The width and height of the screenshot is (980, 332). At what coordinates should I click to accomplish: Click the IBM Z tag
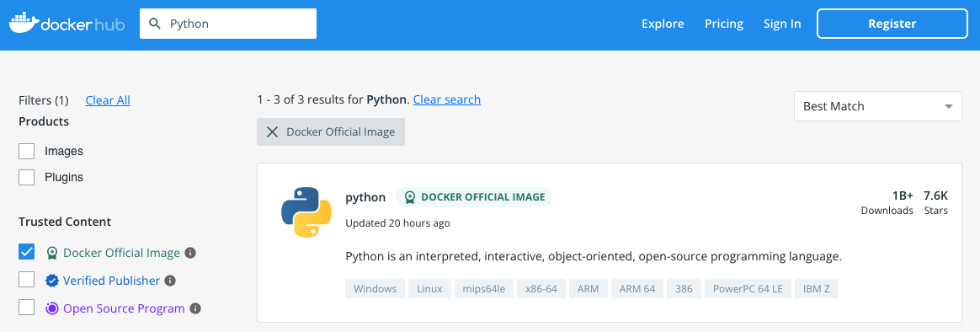[x=817, y=289]
